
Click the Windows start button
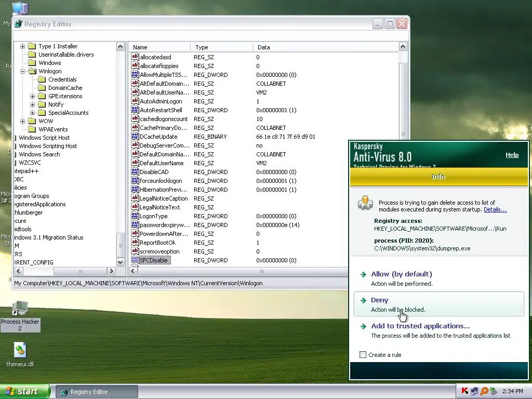point(25,391)
